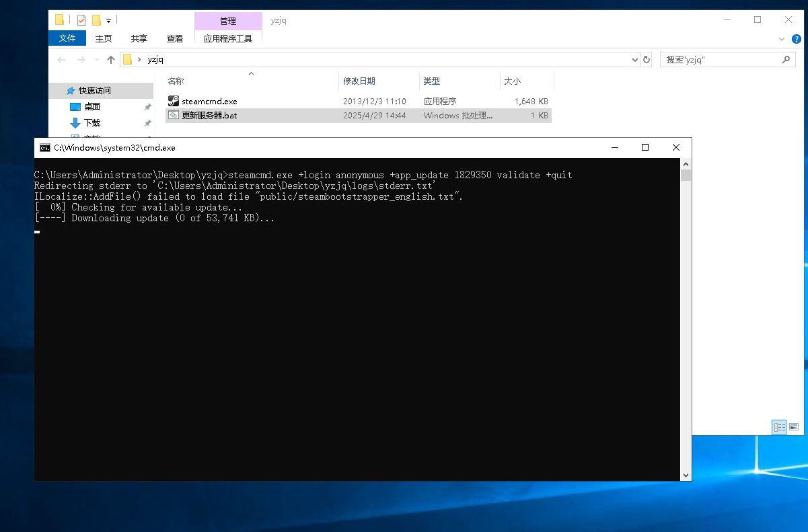
Task: Click the Help question mark icon
Action: click(x=797, y=39)
